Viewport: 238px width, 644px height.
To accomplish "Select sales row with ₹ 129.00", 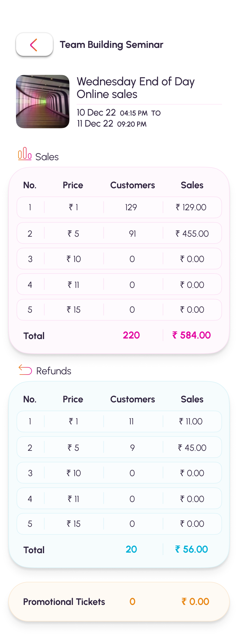I will (119, 207).
